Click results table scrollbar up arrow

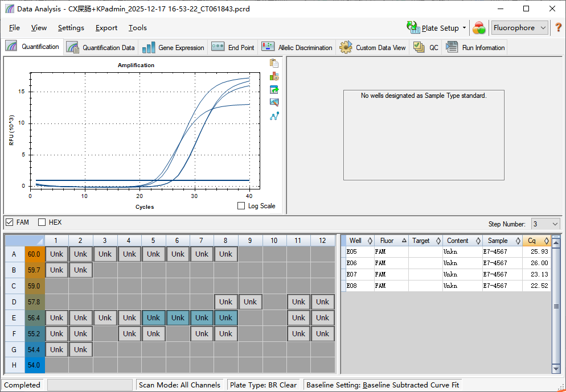click(556, 243)
